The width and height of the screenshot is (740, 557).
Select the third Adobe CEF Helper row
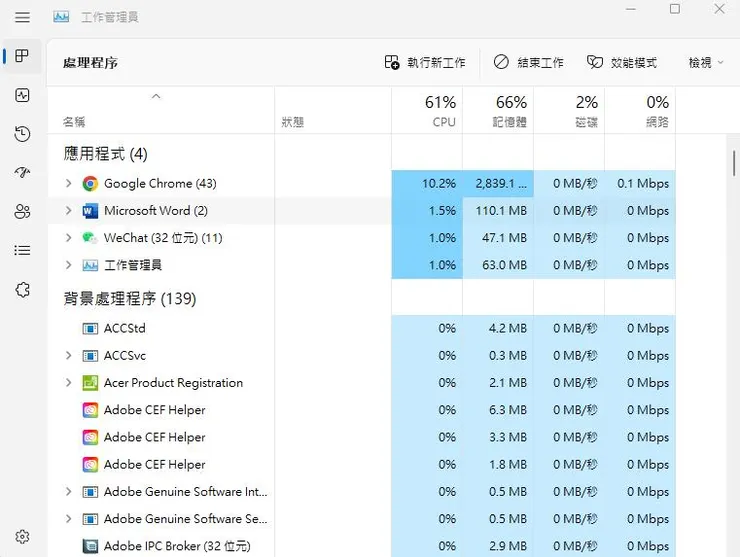coord(362,464)
